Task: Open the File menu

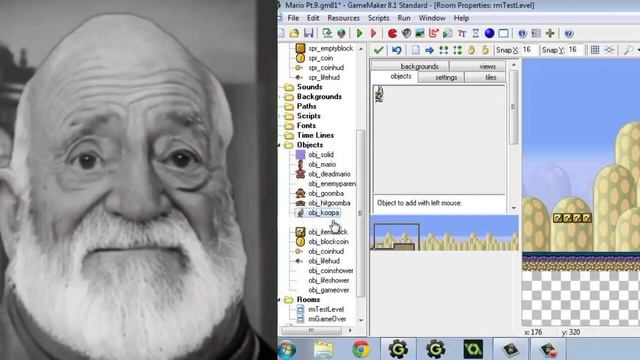Action: coord(293,18)
